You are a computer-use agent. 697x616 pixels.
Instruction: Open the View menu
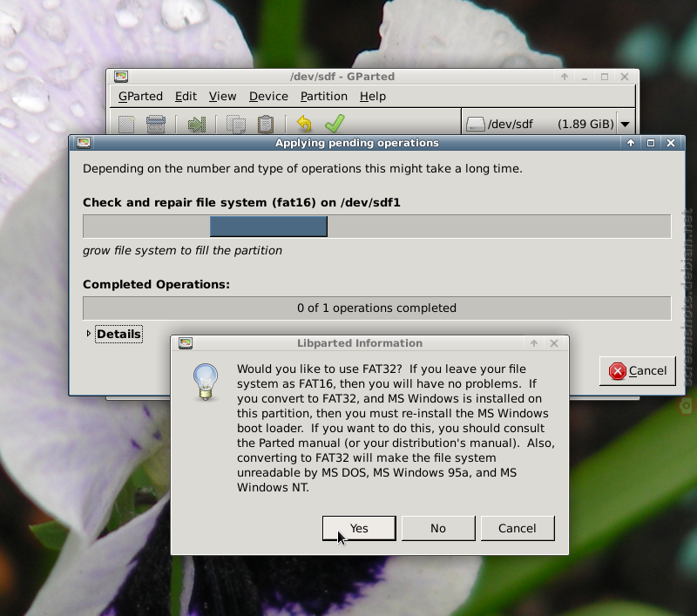point(223,96)
